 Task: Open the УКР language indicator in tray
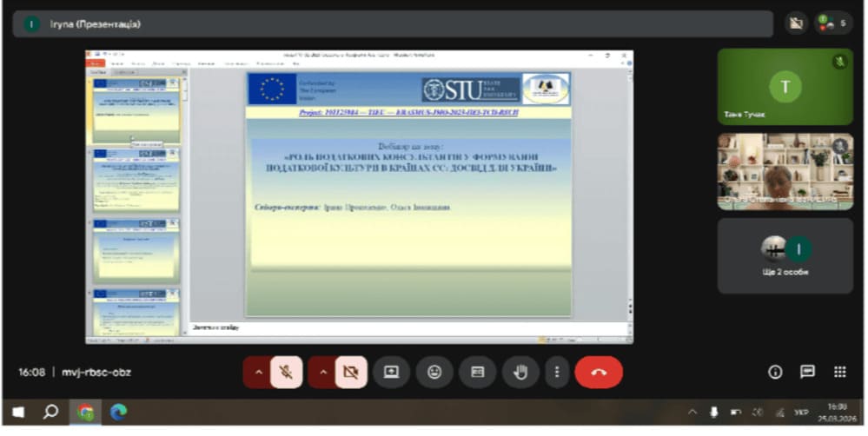800,413
